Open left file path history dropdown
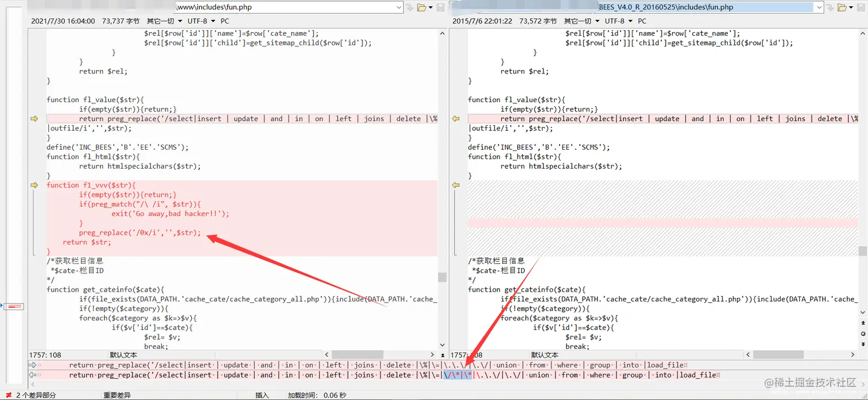 pos(399,7)
